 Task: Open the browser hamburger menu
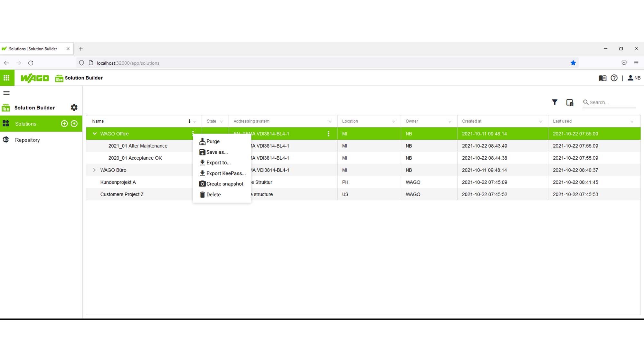[636, 63]
